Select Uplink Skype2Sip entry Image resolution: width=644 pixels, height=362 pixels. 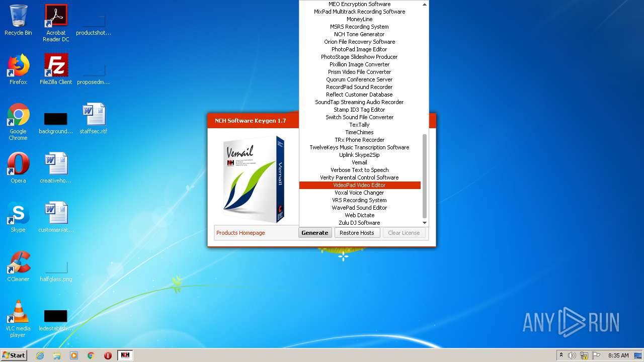pos(360,155)
